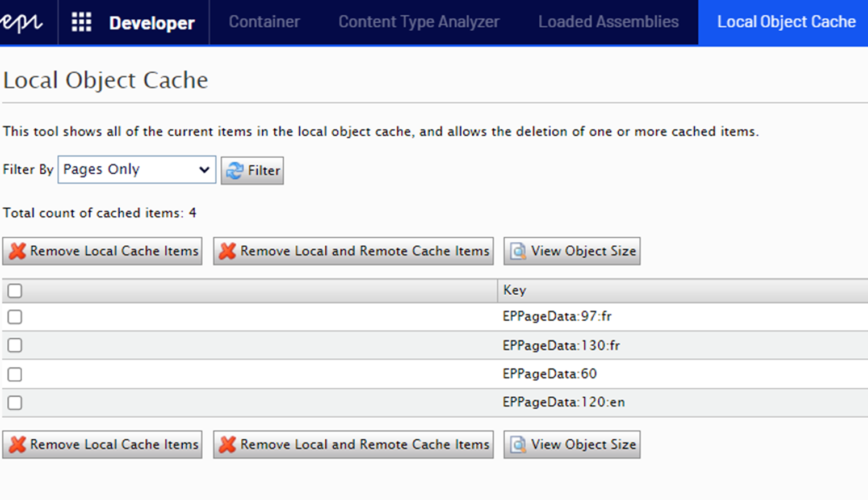Click magnifier icon on top View Object Size

518,251
